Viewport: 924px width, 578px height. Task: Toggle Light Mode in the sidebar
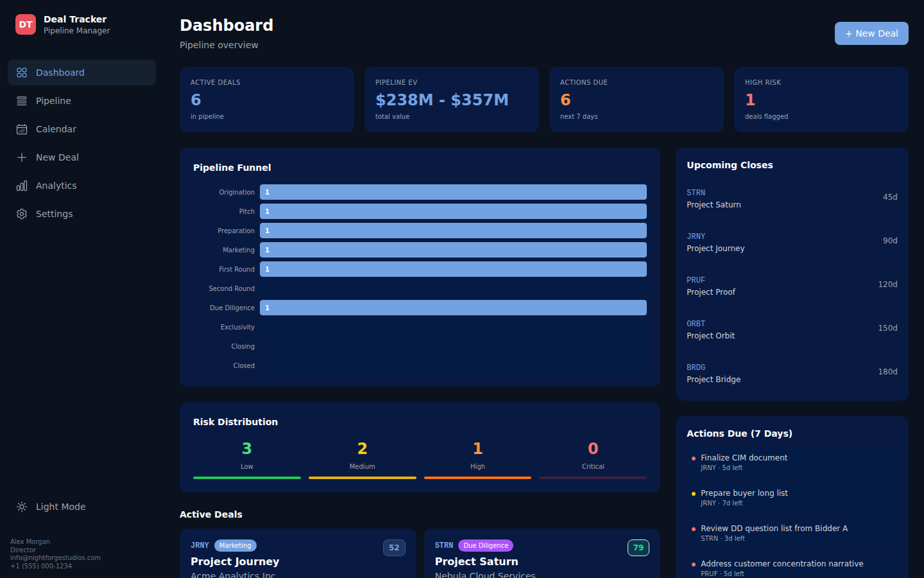click(60, 507)
